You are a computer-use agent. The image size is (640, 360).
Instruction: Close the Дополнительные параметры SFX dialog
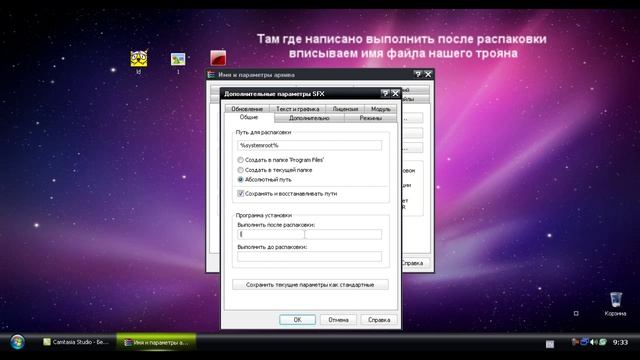[x=396, y=93]
